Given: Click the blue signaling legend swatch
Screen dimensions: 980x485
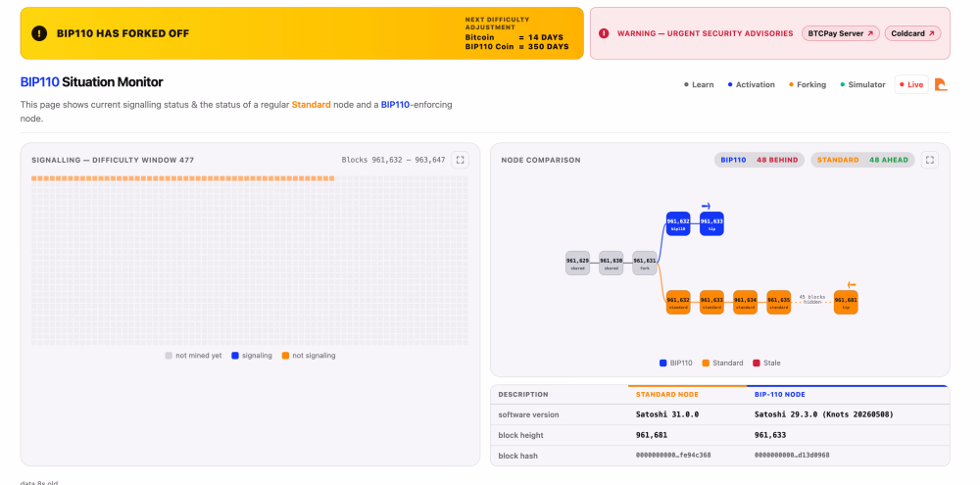Looking at the screenshot, I should pos(235,356).
